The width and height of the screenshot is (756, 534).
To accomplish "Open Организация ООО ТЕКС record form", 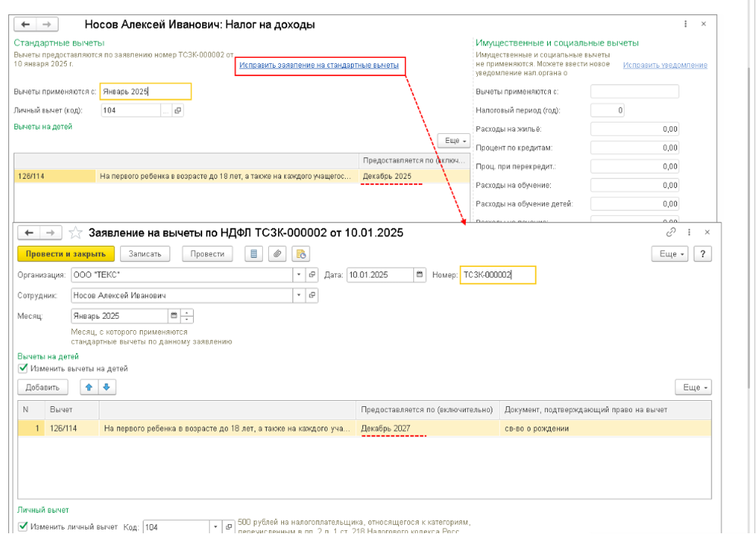I will [312, 275].
